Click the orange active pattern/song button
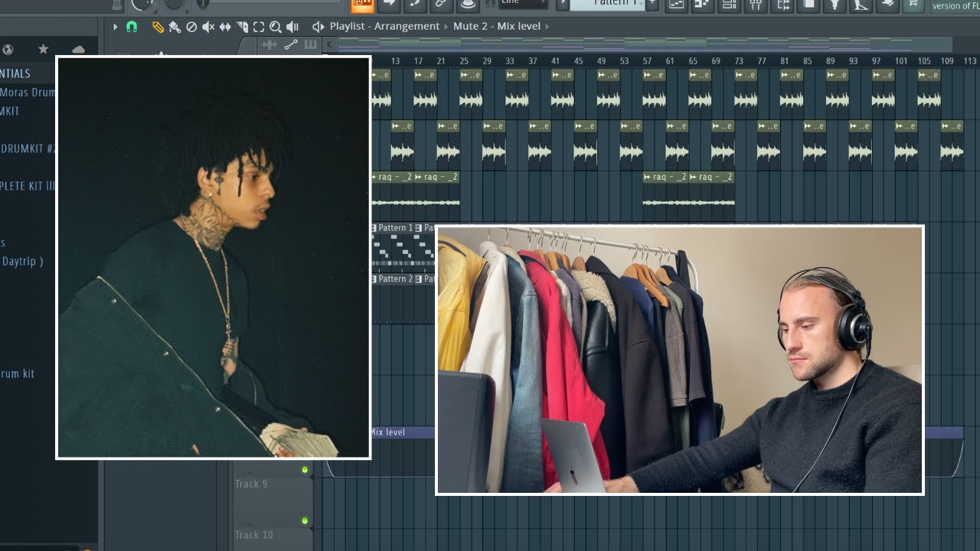Image resolution: width=980 pixels, height=551 pixels. point(363,5)
